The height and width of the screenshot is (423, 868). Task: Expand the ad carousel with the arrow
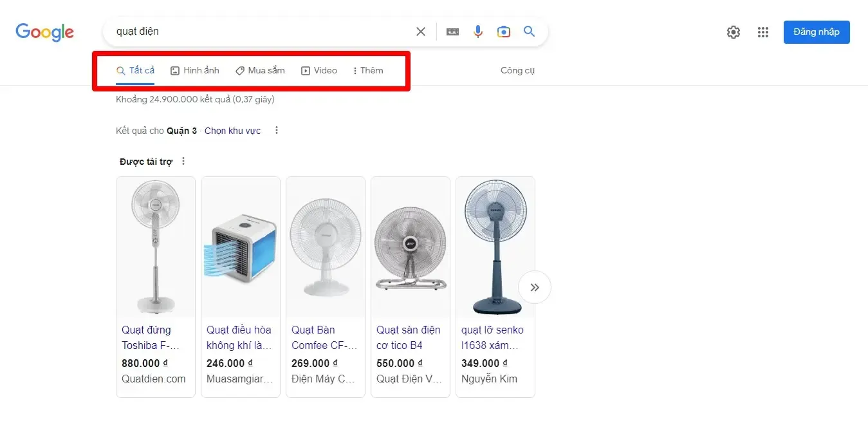coord(535,287)
